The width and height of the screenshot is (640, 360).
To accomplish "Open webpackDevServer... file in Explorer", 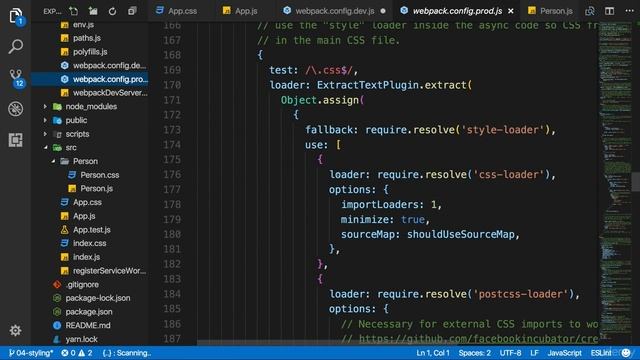I will click(110, 93).
